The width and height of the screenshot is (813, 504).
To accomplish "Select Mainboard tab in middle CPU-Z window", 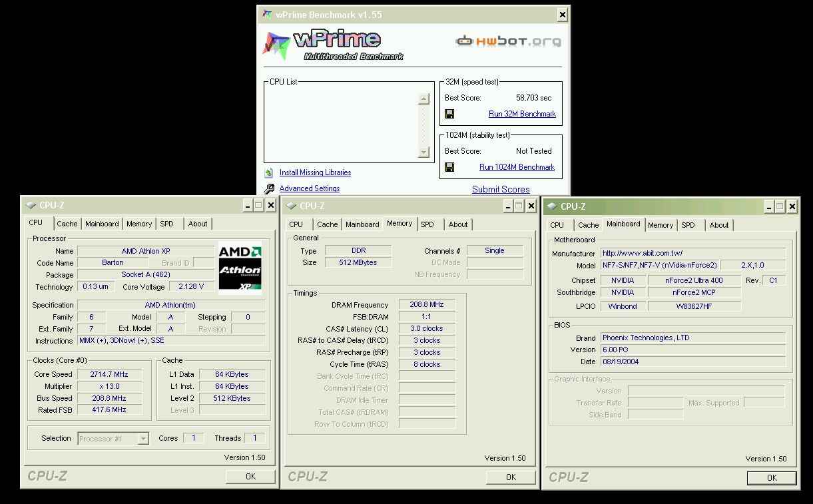I will click(362, 224).
